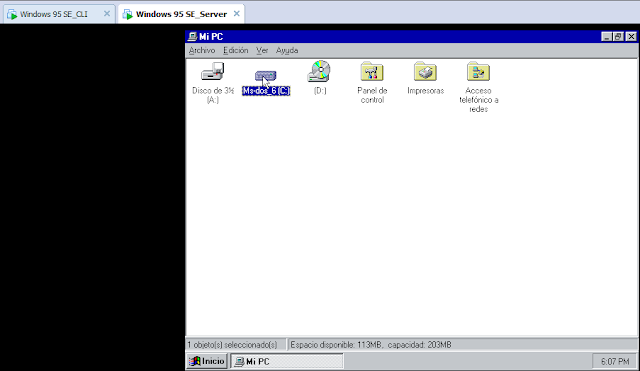640x371 pixels.
Task: Close the Windows 95 SE_Server tab
Action: (236, 14)
